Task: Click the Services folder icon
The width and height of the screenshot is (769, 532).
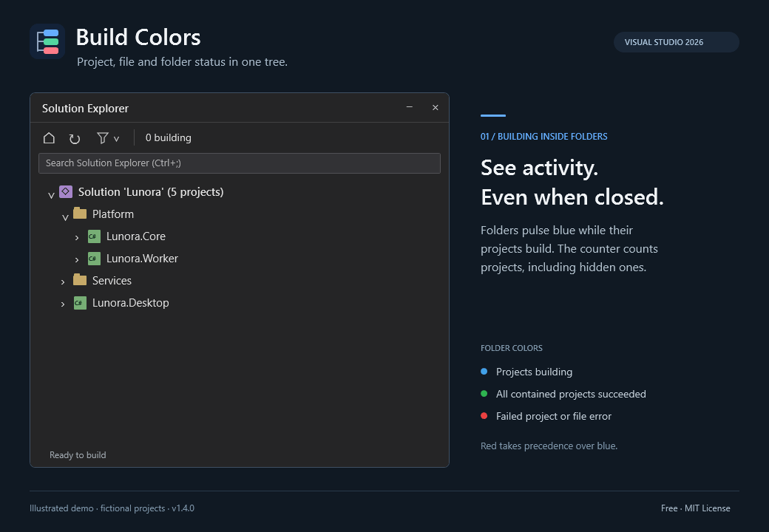Action: (80, 280)
